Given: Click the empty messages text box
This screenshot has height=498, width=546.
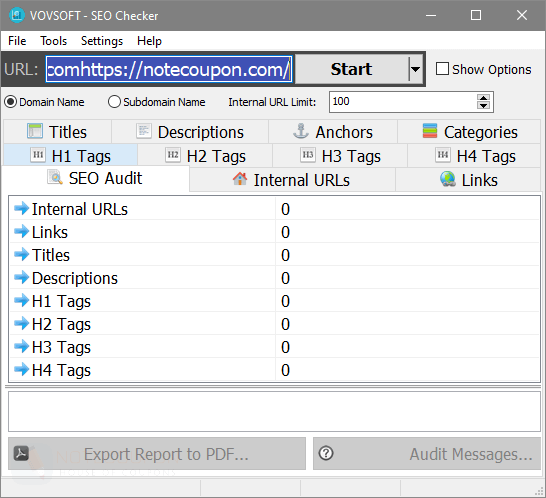Looking at the screenshot, I should point(274,411).
